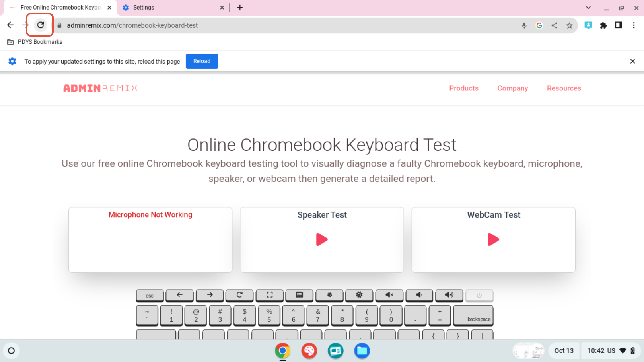
Task: Dismiss the settings reload infobar
Action: [x=632, y=61]
